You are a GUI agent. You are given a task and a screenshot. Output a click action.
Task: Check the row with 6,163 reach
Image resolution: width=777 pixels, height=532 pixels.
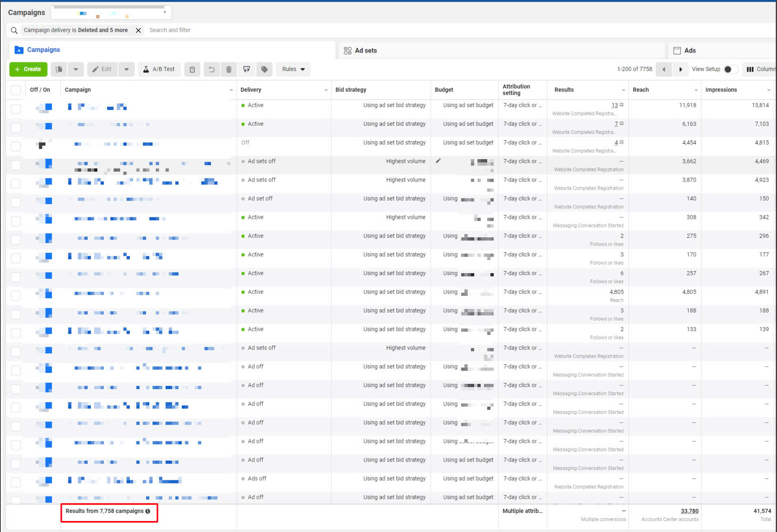click(x=16, y=127)
